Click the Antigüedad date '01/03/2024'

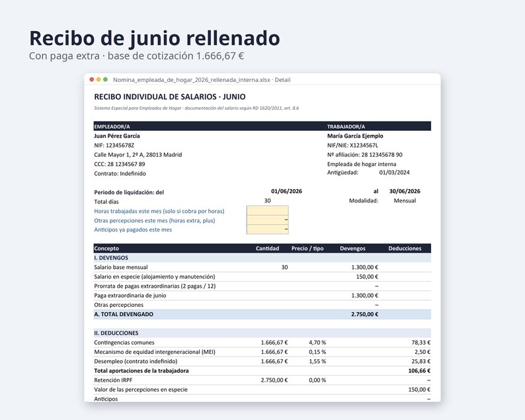[x=394, y=173]
